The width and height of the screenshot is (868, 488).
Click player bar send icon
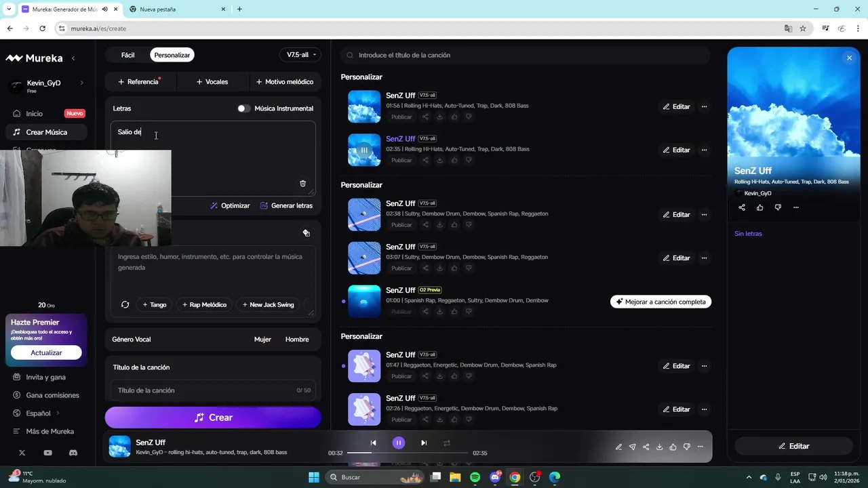coord(632,447)
